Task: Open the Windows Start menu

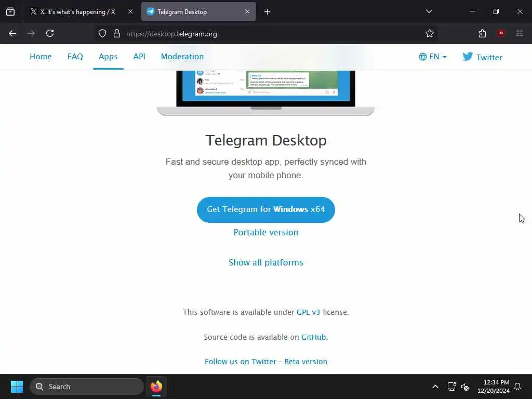Action: 17,387
